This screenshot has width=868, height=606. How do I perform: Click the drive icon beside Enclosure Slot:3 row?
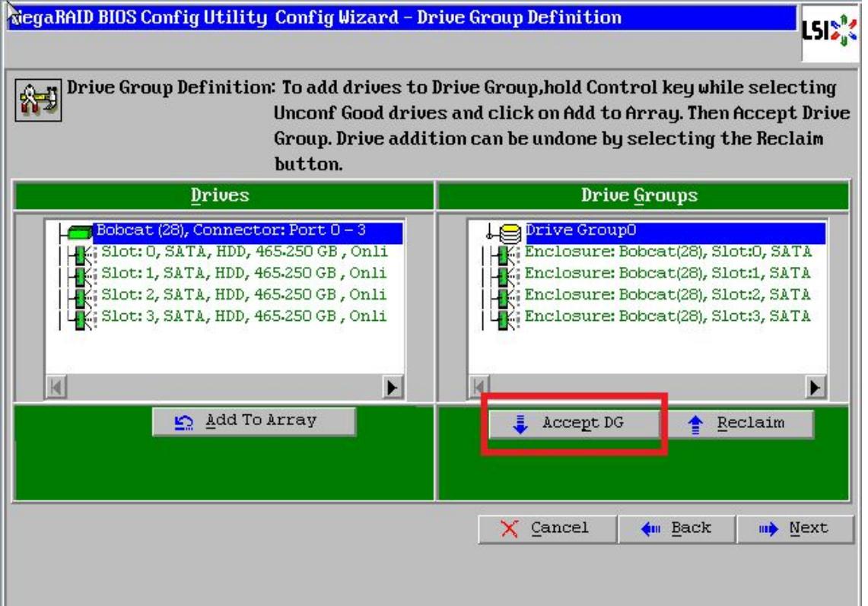505,319
